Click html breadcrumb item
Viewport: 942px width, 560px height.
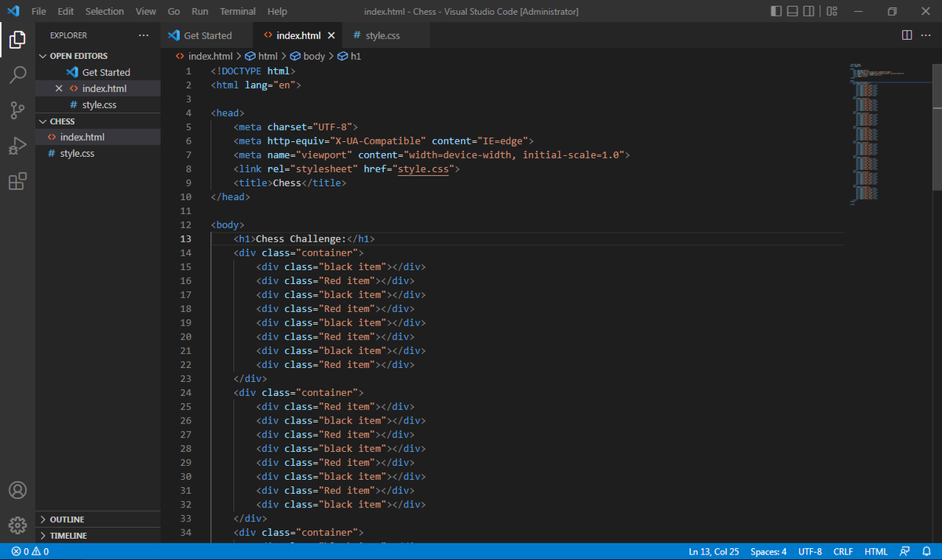(262, 56)
